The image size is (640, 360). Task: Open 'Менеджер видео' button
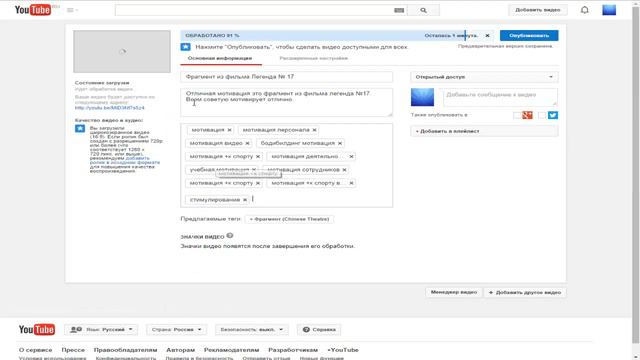coord(454,292)
